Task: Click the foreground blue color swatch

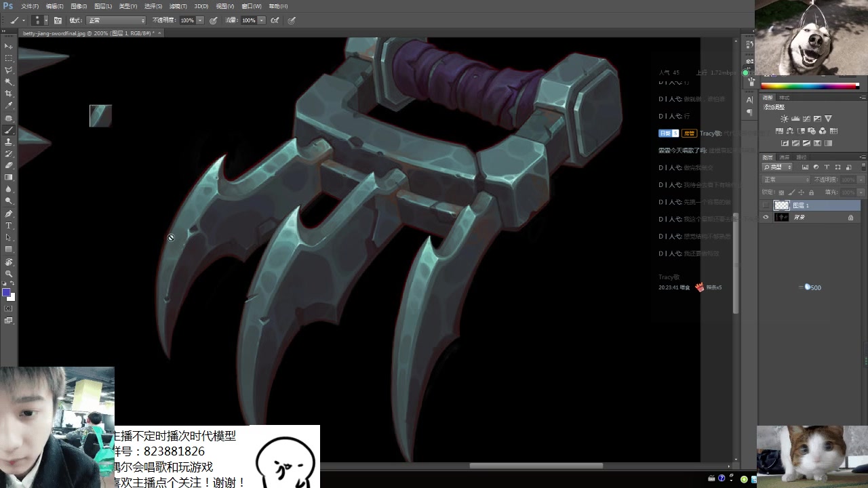Action: click(6, 293)
